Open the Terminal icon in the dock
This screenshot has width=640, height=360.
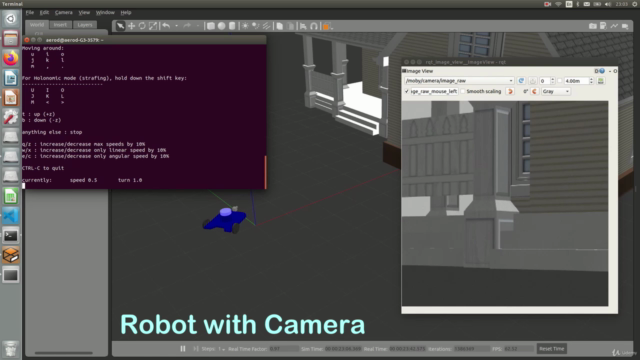click(11, 236)
